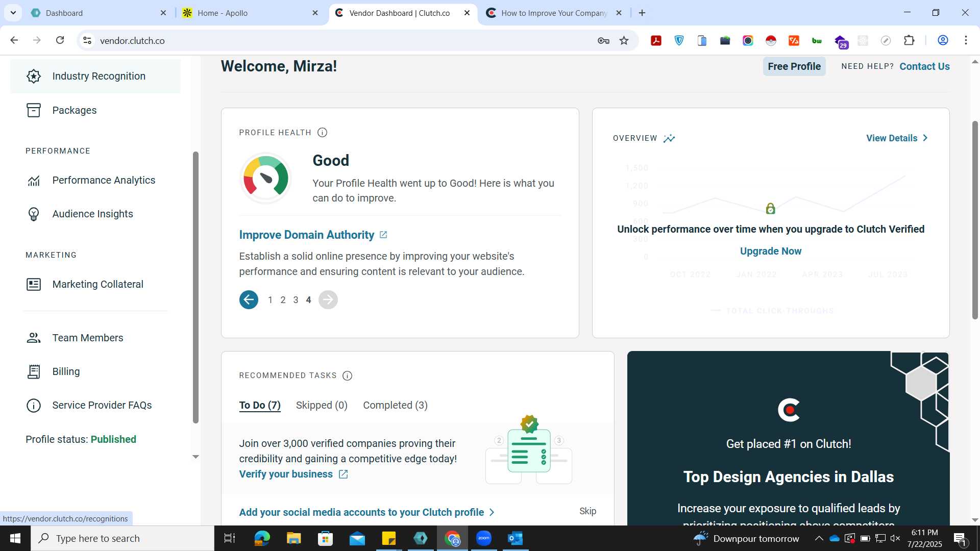Jump to profile health tip 1

coord(270,300)
